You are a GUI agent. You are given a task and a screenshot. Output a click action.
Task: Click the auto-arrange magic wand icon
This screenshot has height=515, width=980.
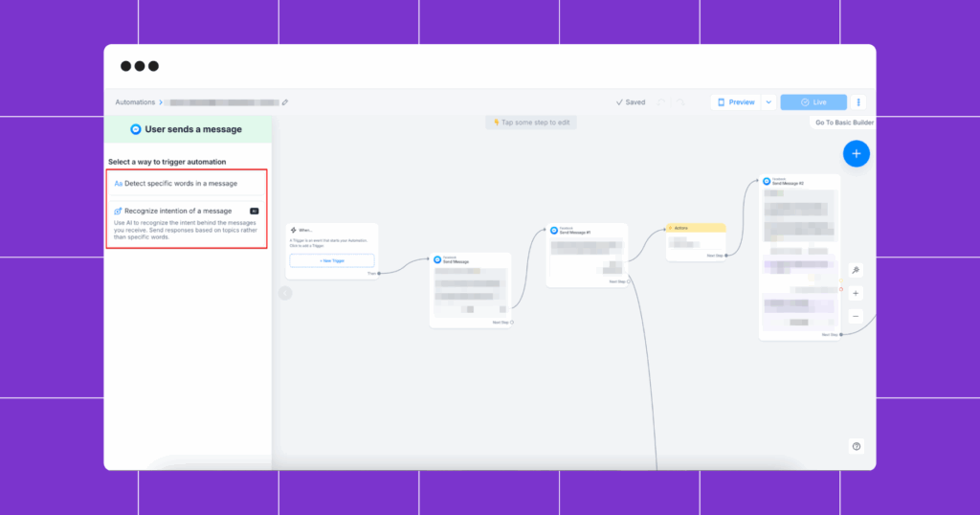point(856,271)
